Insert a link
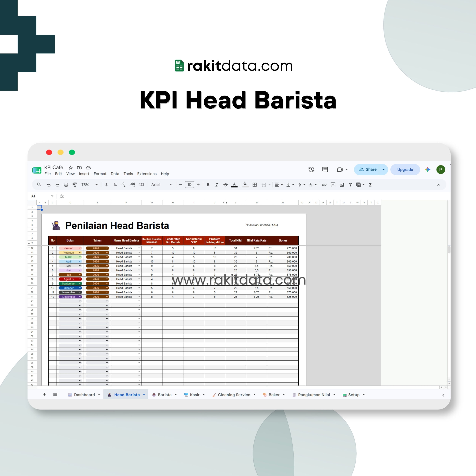 pos(324,185)
